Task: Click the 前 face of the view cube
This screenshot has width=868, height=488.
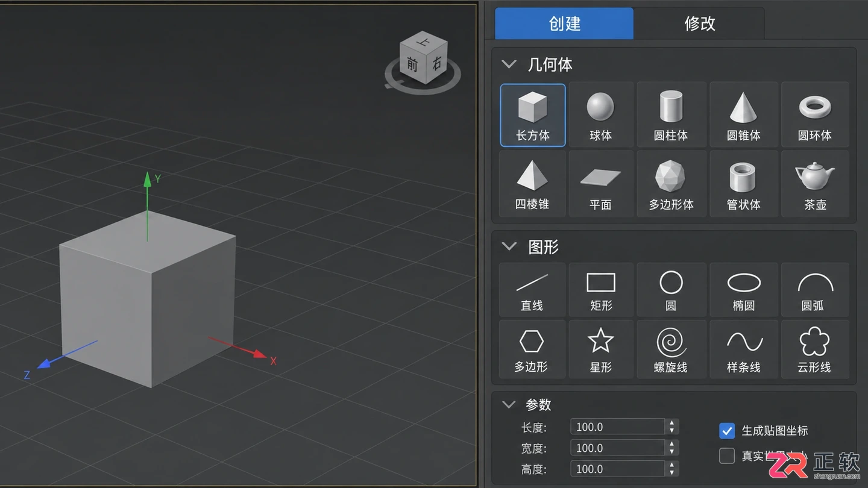Action: tap(413, 64)
